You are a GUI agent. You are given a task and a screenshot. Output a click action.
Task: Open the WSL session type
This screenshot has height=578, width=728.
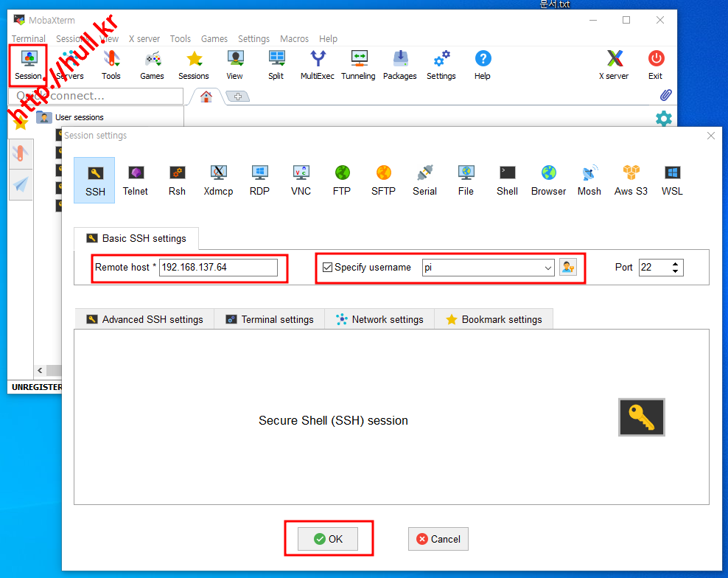(x=672, y=180)
